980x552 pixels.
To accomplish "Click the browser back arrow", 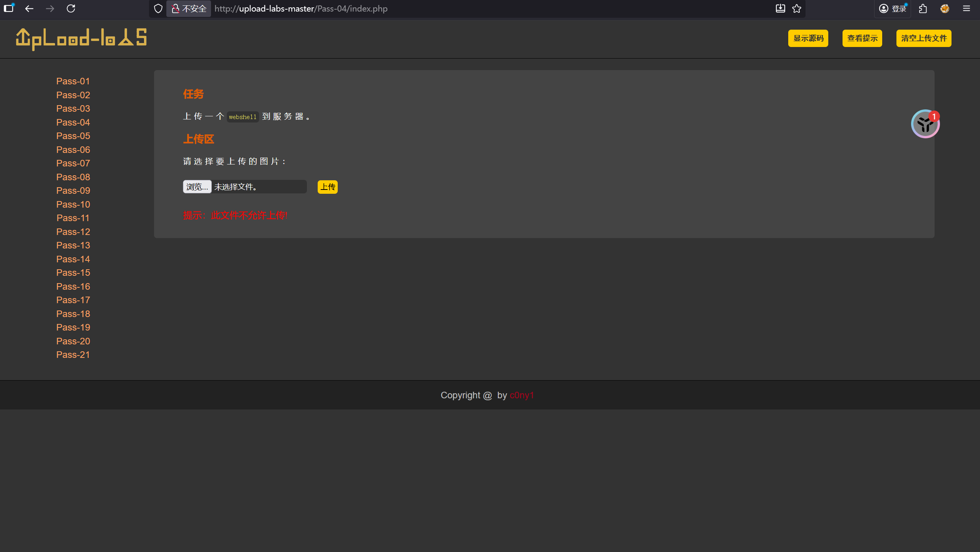I will click(x=29, y=8).
